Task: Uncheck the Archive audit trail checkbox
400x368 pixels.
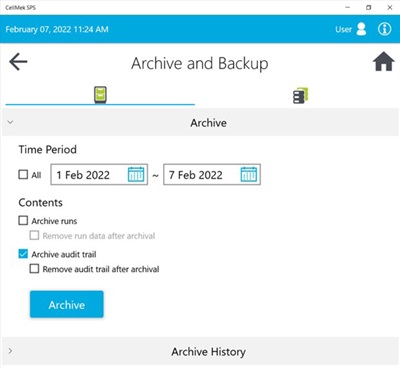Action: click(23, 254)
